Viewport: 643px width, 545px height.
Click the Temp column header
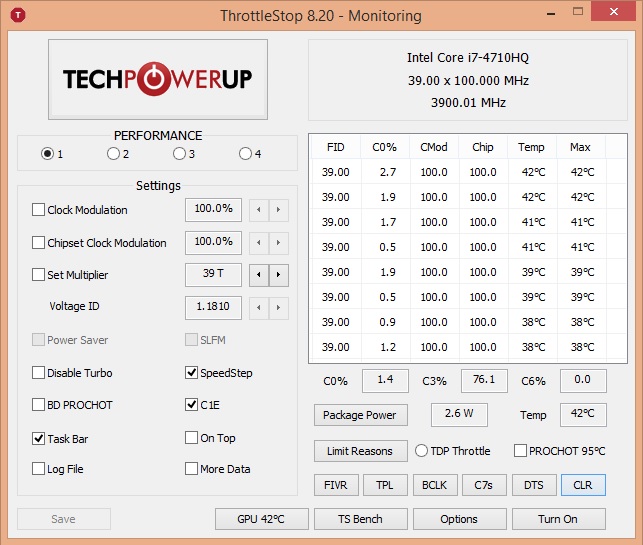(531, 147)
